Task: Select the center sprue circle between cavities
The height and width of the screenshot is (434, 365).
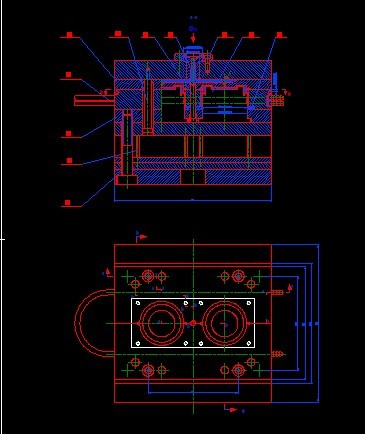Action: click(x=193, y=323)
